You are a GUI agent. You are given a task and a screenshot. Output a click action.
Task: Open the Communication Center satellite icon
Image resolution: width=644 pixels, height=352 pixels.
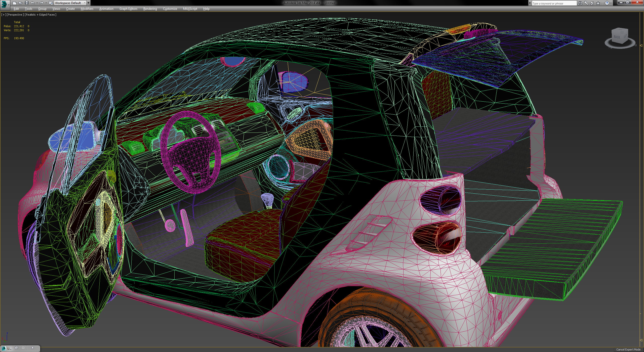coord(592,3)
